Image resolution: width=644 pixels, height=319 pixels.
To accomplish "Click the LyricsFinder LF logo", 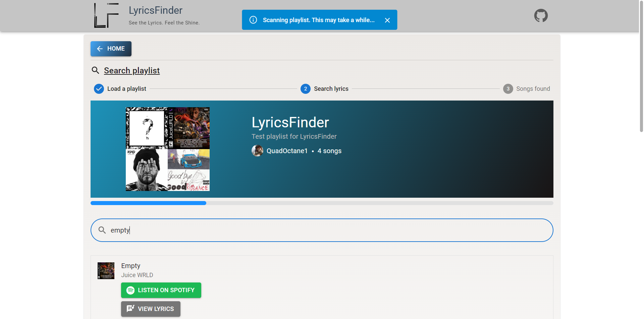I will click(106, 15).
